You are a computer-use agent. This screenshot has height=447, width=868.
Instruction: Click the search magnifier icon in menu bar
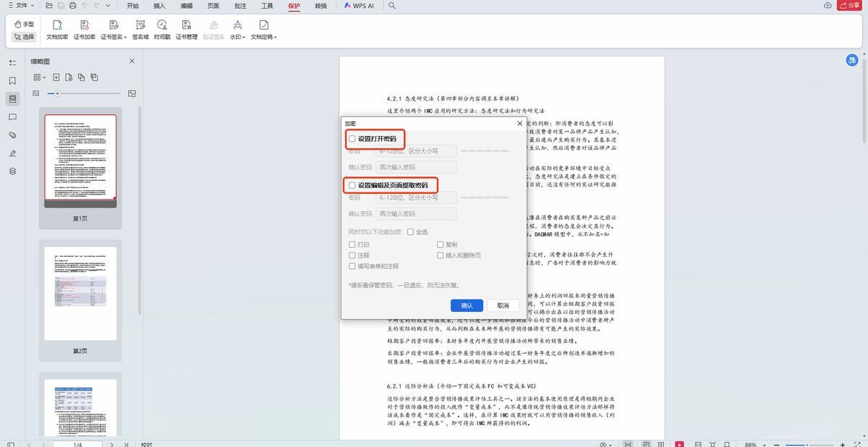coord(392,6)
